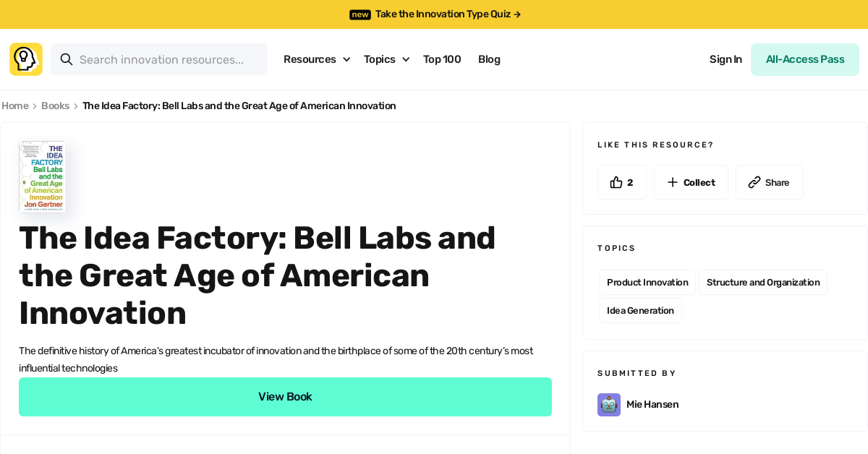Click the chain-link Share icon
868x454 pixels.
754,182
